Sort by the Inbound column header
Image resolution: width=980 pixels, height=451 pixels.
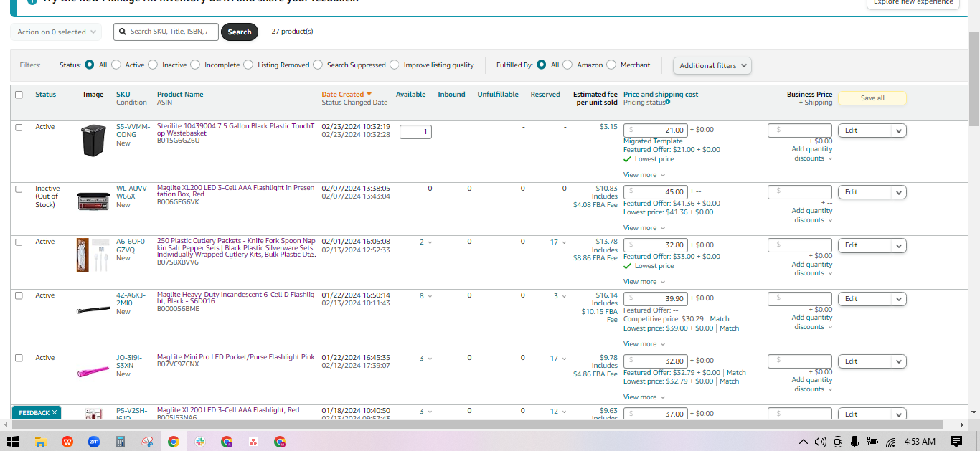pos(451,95)
